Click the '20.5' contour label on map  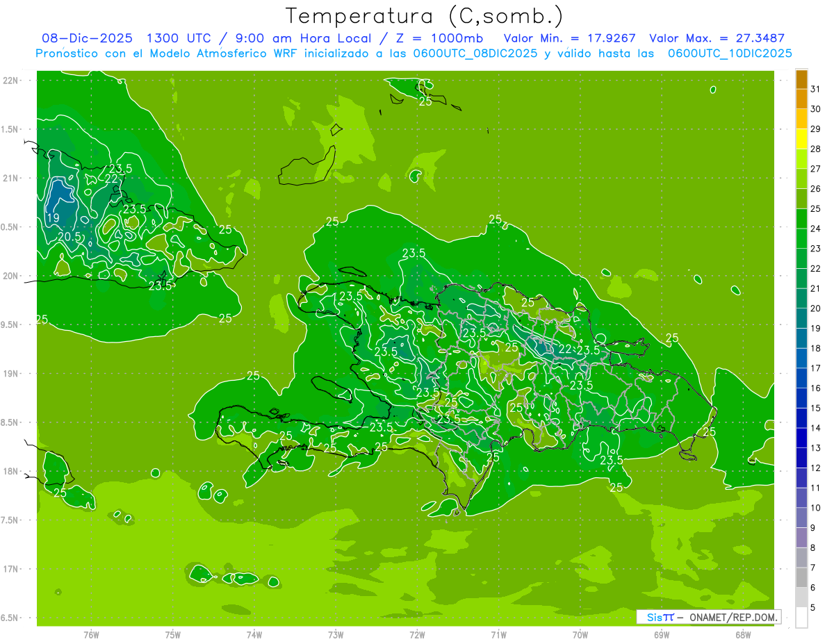[69, 237]
